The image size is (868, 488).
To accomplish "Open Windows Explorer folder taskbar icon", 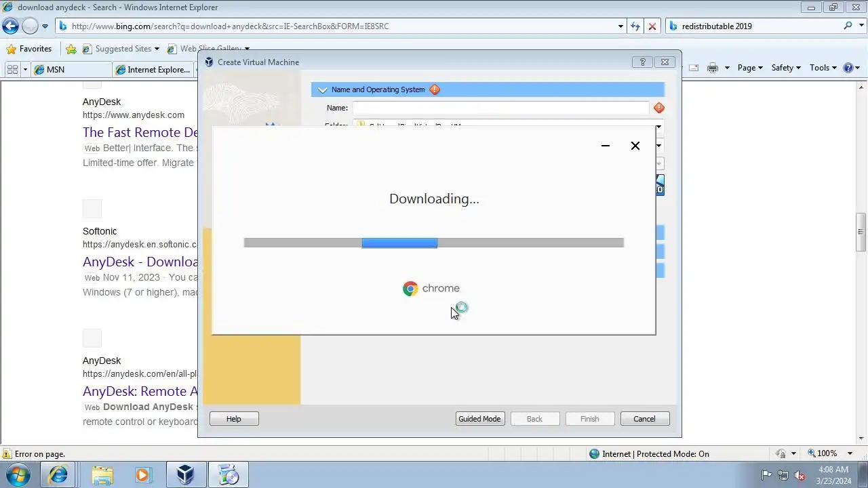I will click(x=102, y=475).
